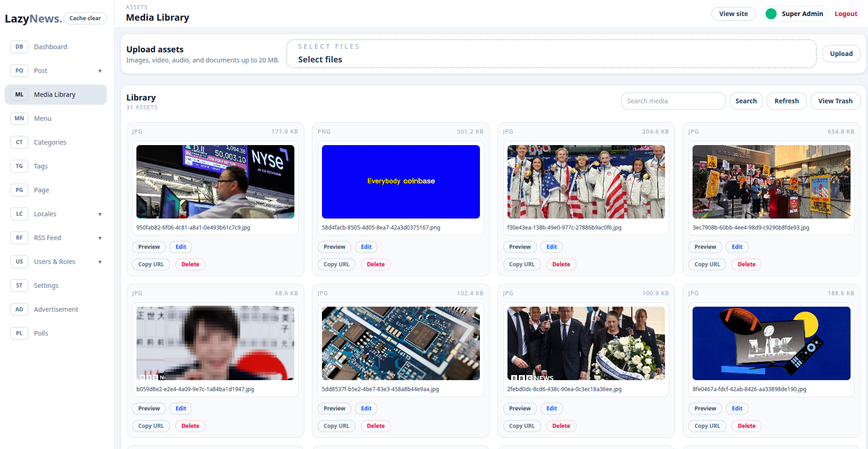This screenshot has width=868, height=449.
Task: Open the street protest signs thumbnail
Action: tap(772, 182)
